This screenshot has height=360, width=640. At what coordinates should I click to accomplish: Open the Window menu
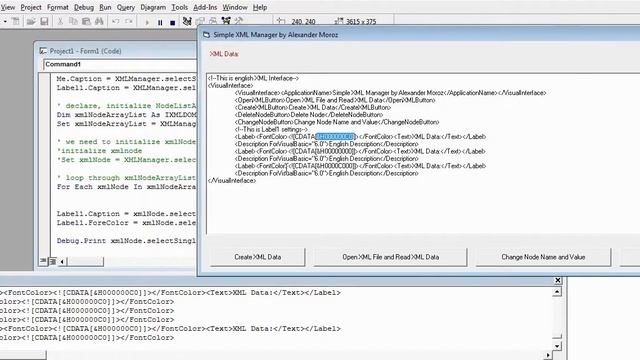[x=235, y=7]
